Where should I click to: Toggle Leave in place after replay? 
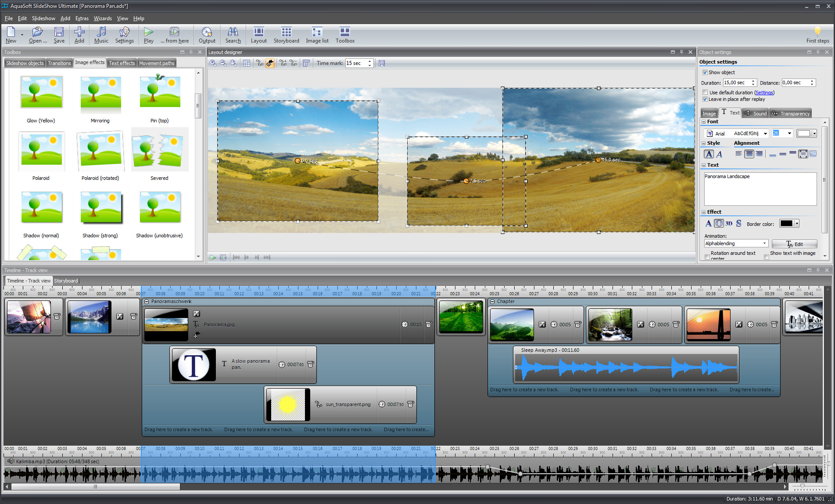click(x=705, y=100)
